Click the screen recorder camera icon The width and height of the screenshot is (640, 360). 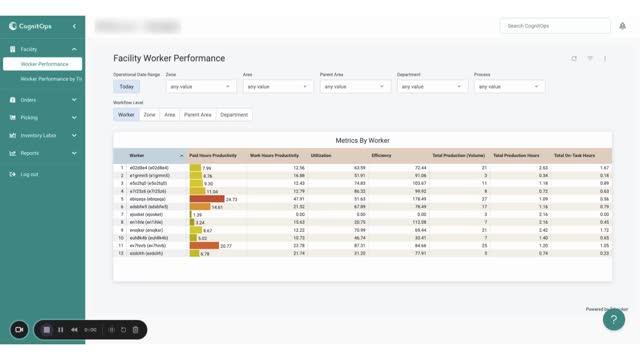point(19,330)
